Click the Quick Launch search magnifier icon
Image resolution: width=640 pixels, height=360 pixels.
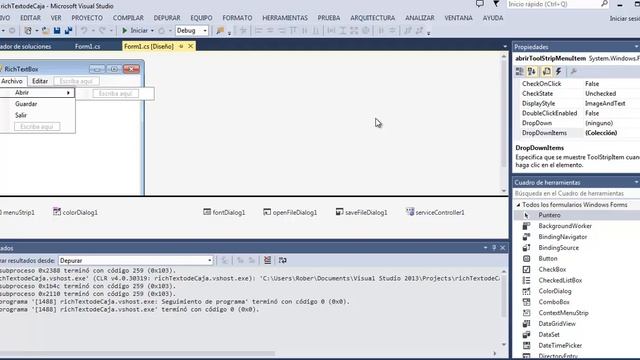604,4
